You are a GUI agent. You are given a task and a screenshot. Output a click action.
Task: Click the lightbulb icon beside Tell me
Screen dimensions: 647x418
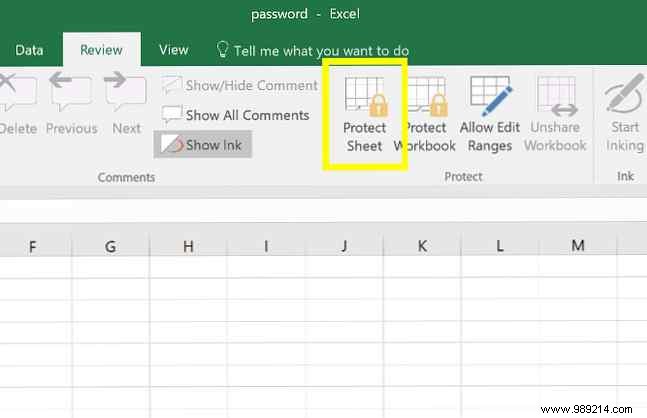coord(222,50)
